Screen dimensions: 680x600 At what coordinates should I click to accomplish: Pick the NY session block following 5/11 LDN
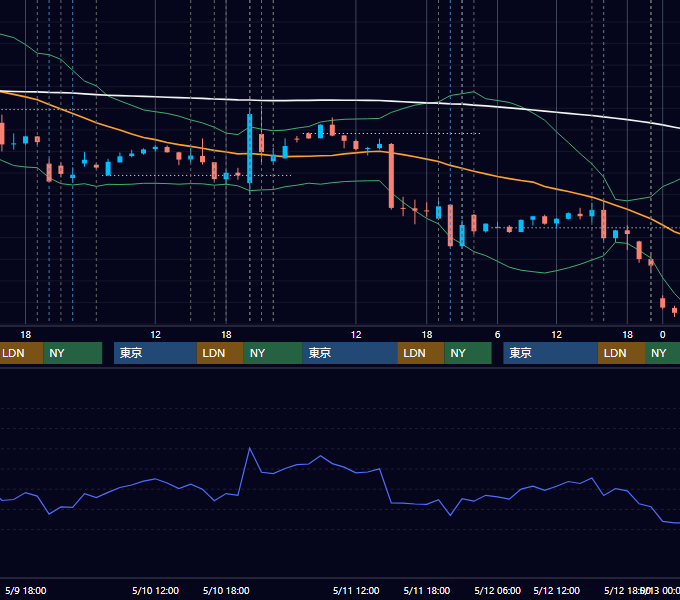pos(468,353)
